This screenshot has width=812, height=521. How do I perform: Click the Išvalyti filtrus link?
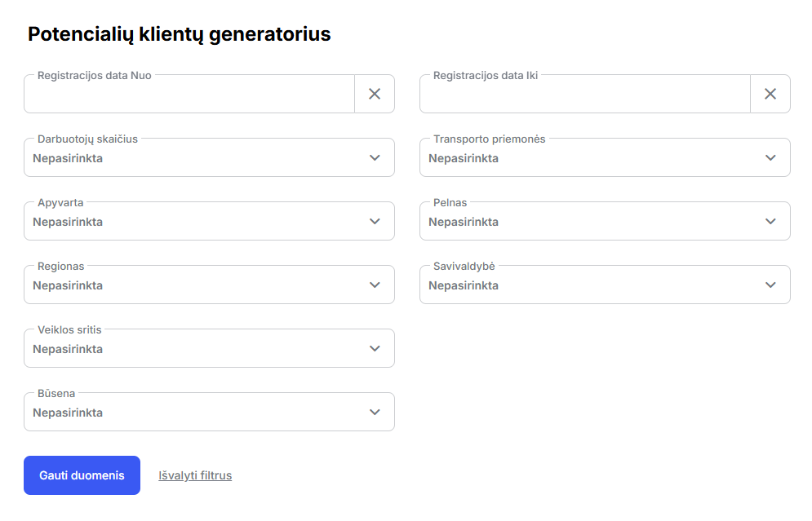pyautogui.click(x=195, y=475)
